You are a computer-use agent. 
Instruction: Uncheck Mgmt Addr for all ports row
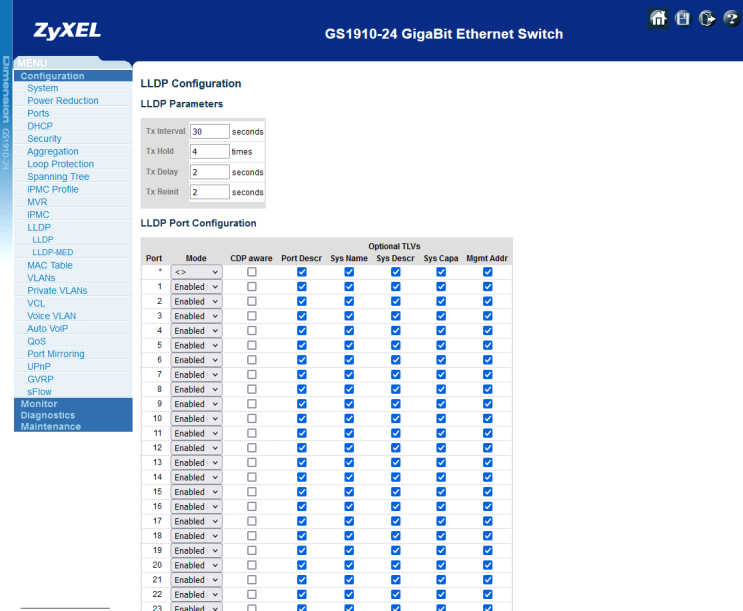(x=487, y=272)
